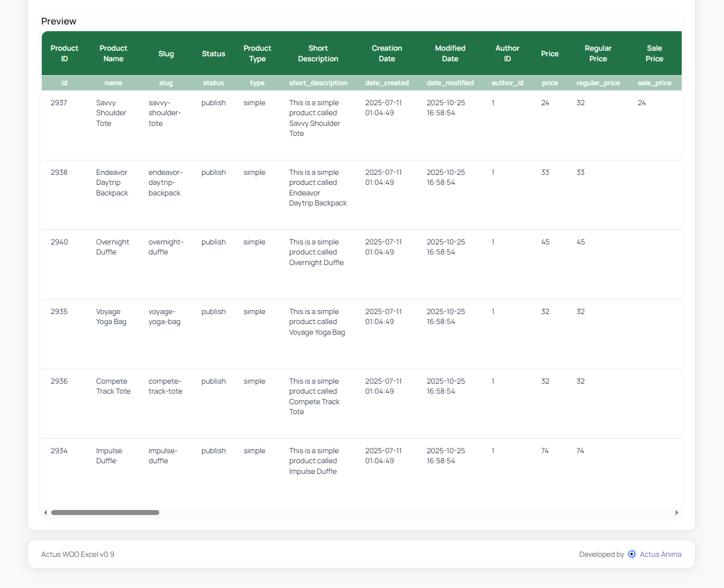
Task: Click the Sale Price column header
Action: point(654,53)
